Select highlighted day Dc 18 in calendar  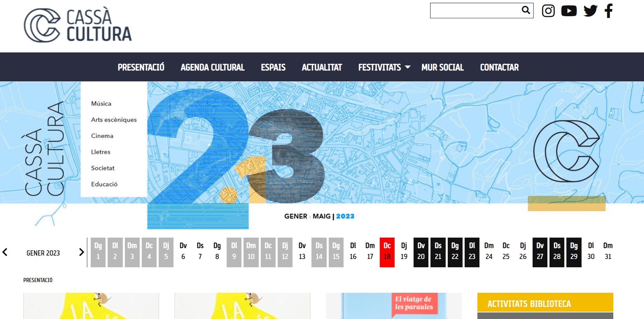pos(387,252)
